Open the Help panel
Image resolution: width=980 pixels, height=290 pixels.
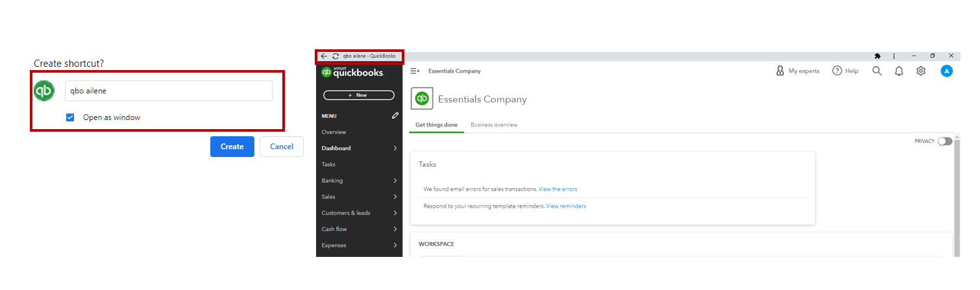846,71
